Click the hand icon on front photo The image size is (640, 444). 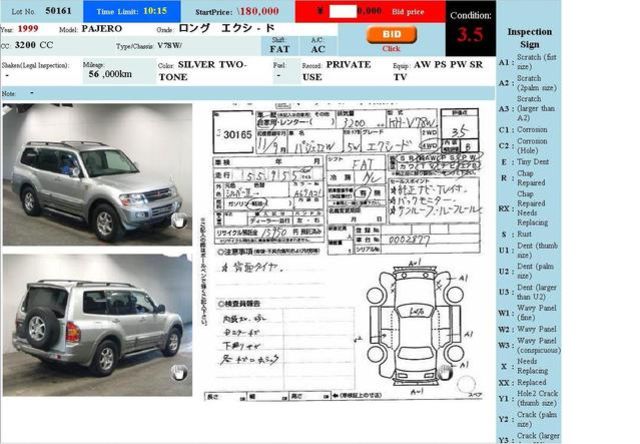pos(178,220)
